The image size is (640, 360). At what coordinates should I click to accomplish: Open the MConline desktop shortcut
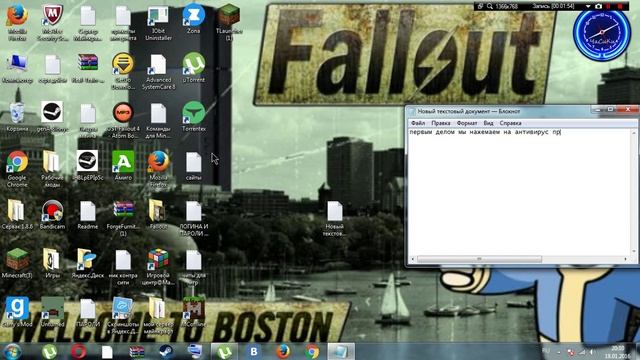pyautogui.click(x=193, y=309)
